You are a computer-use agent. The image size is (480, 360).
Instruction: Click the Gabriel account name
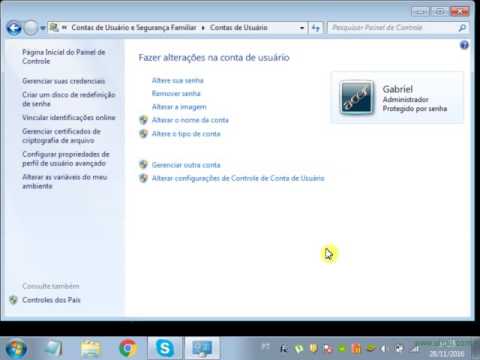point(398,89)
